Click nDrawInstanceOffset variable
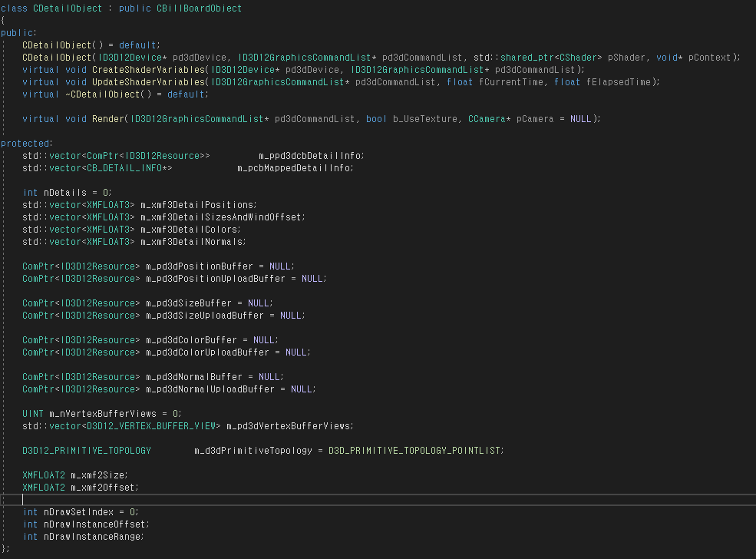Viewport: 756px width, 559px height. [95, 524]
